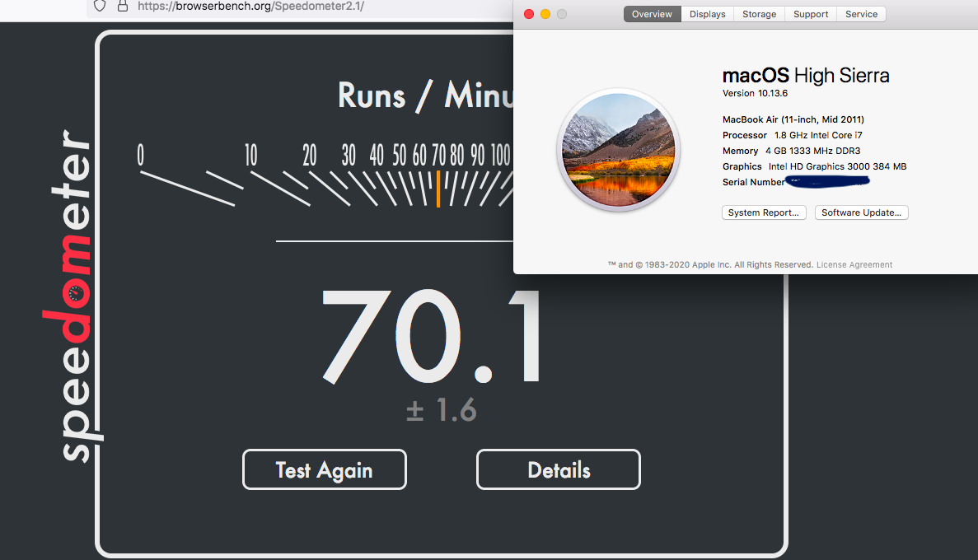Image resolution: width=978 pixels, height=560 pixels.
Task: Click the ± 1.6 deviation value
Action: (x=442, y=410)
